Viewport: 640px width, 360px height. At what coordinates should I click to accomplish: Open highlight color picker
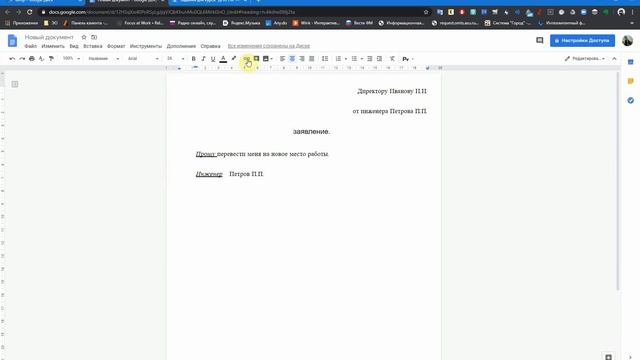point(234,59)
